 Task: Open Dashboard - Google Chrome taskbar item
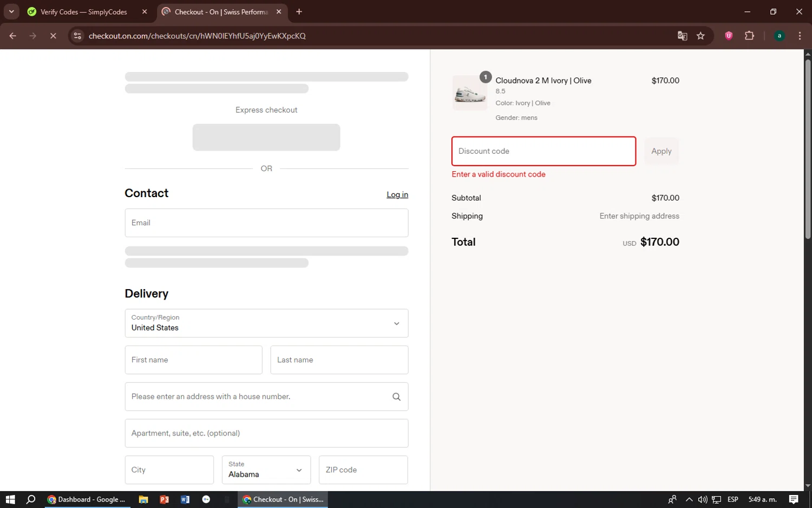pyautogui.click(x=87, y=499)
